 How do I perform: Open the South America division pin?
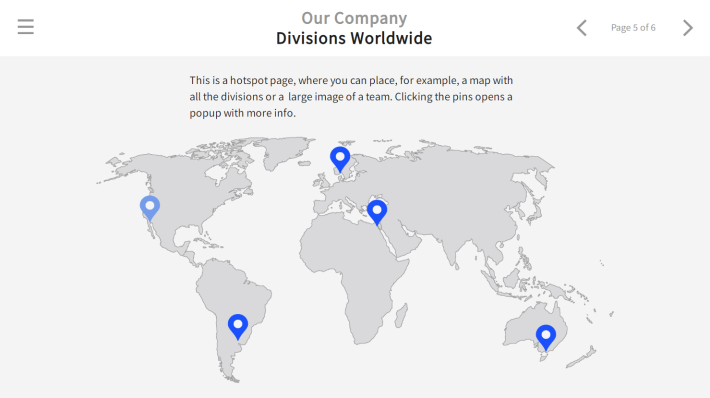[x=238, y=326]
